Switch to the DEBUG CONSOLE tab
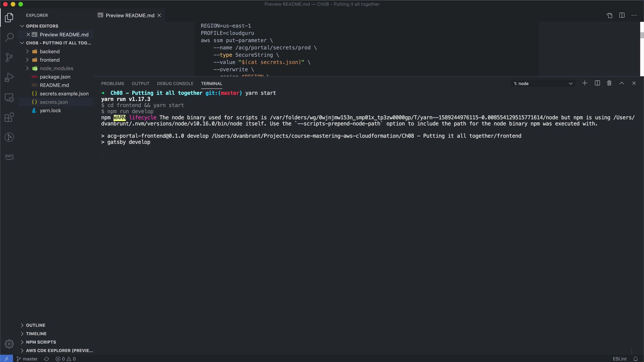This screenshot has height=362, width=644. click(175, 83)
